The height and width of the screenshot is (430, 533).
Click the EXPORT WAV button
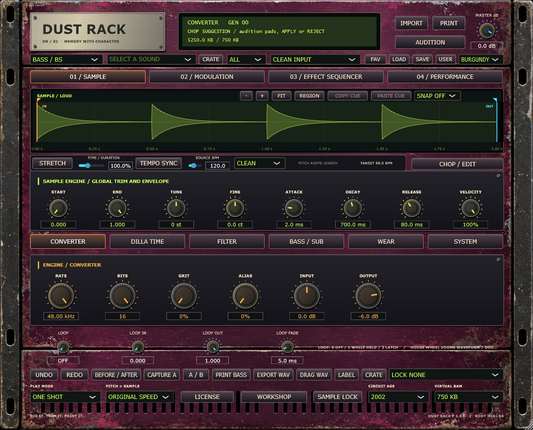click(273, 375)
